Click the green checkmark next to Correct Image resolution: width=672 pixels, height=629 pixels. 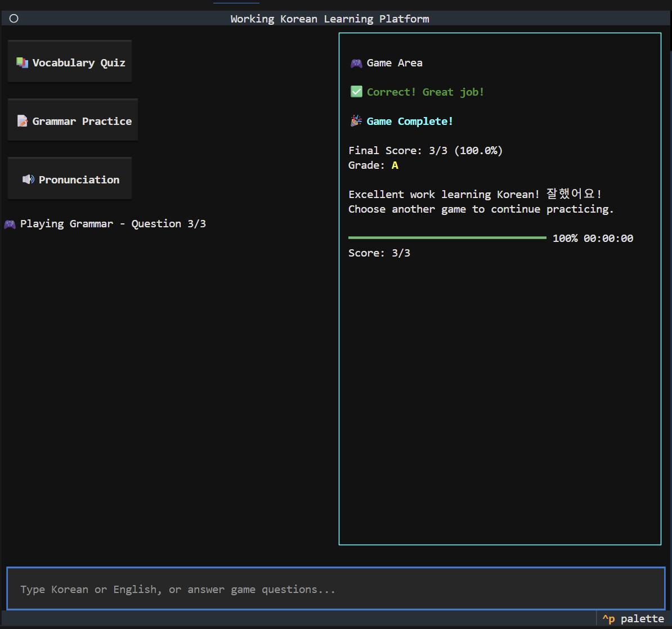(356, 92)
